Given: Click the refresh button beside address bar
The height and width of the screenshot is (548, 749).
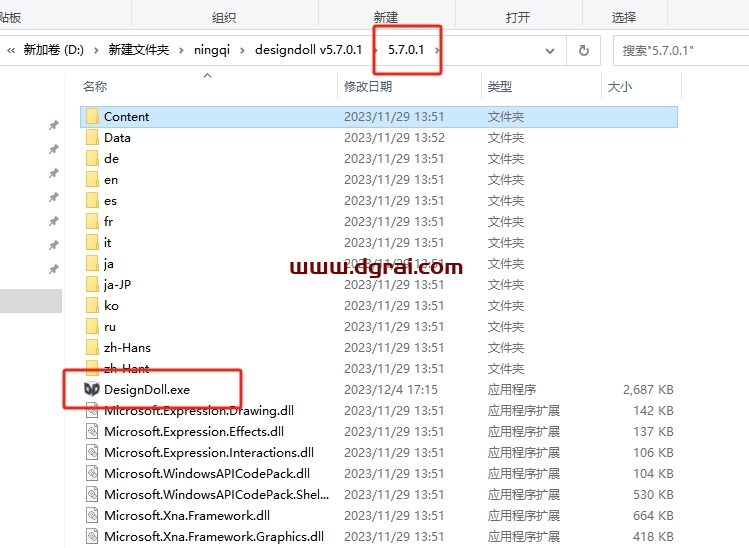Looking at the screenshot, I should (x=584, y=50).
